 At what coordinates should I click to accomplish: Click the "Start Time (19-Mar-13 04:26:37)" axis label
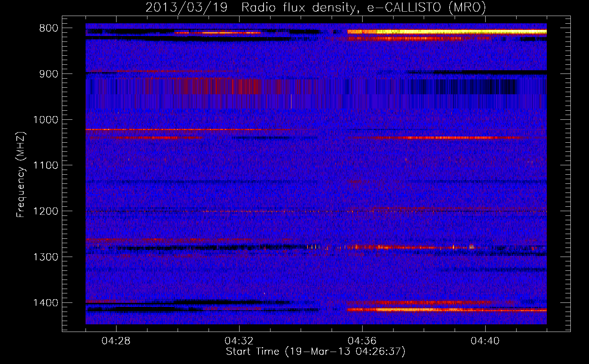[x=316, y=352]
